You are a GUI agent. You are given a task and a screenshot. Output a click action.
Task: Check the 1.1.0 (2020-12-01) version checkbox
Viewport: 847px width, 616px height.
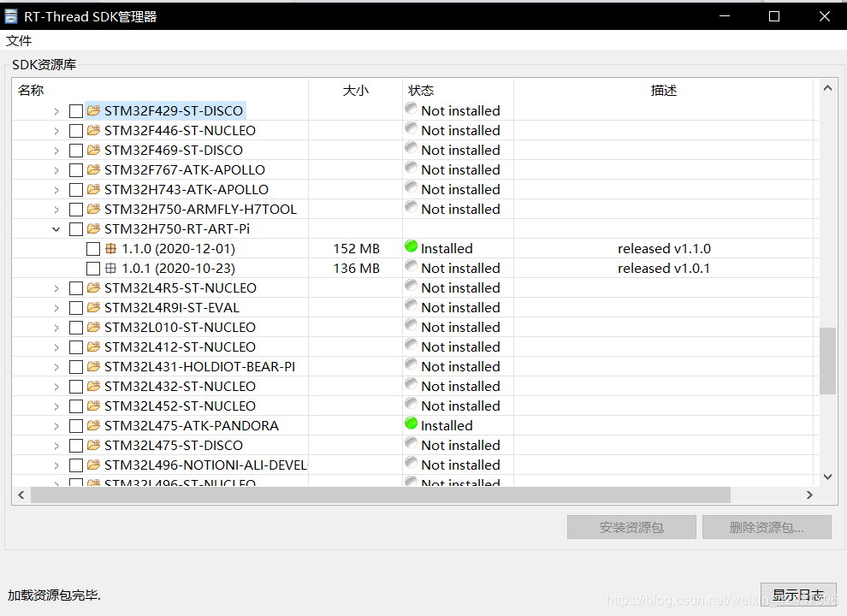pos(93,249)
